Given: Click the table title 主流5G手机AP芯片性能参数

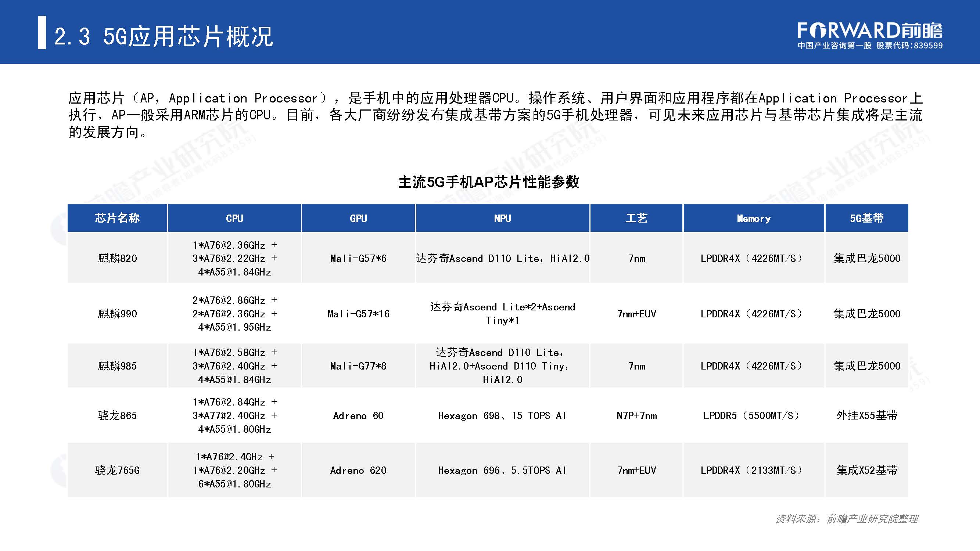Looking at the screenshot, I should (490, 182).
